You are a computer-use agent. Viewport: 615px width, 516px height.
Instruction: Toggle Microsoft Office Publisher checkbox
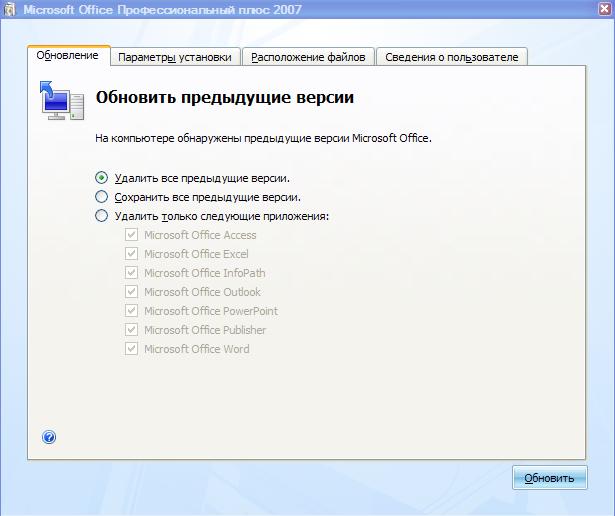click(x=131, y=330)
